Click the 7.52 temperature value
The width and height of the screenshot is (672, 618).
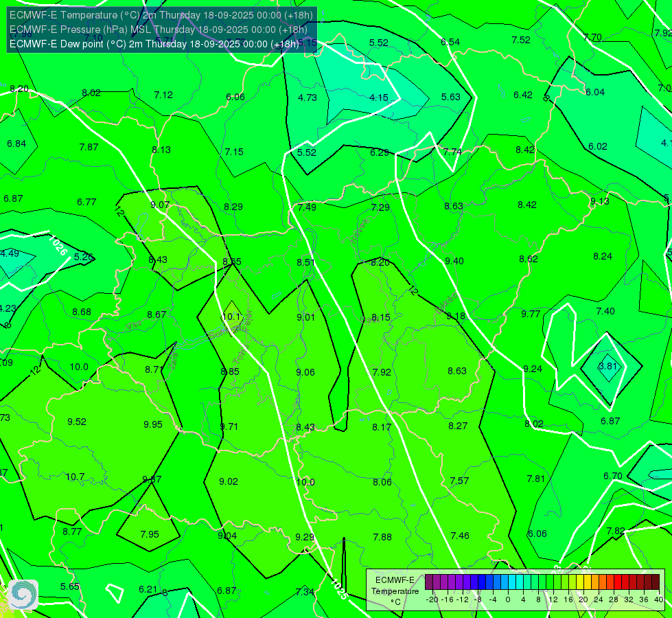click(x=521, y=40)
